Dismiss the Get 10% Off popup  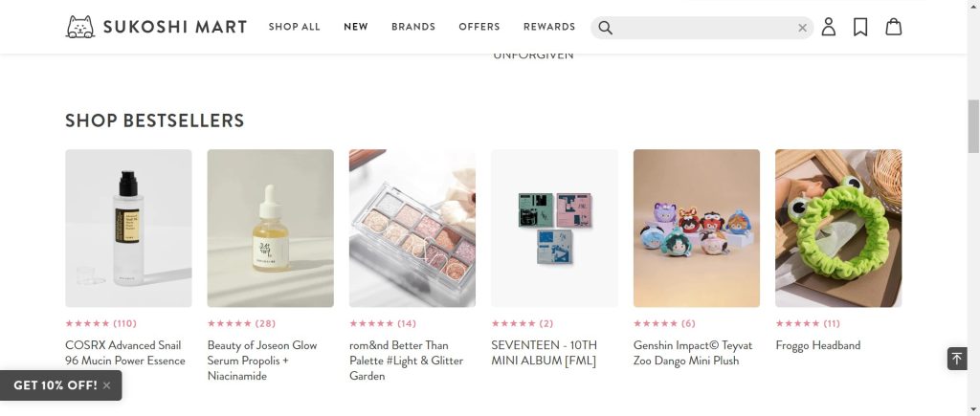tap(107, 385)
